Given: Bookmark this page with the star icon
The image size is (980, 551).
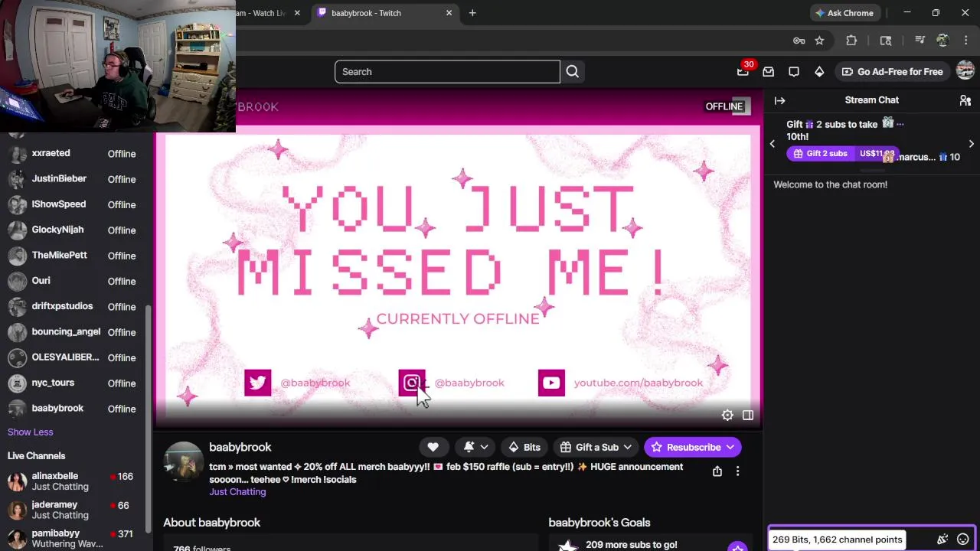Looking at the screenshot, I should point(819,41).
